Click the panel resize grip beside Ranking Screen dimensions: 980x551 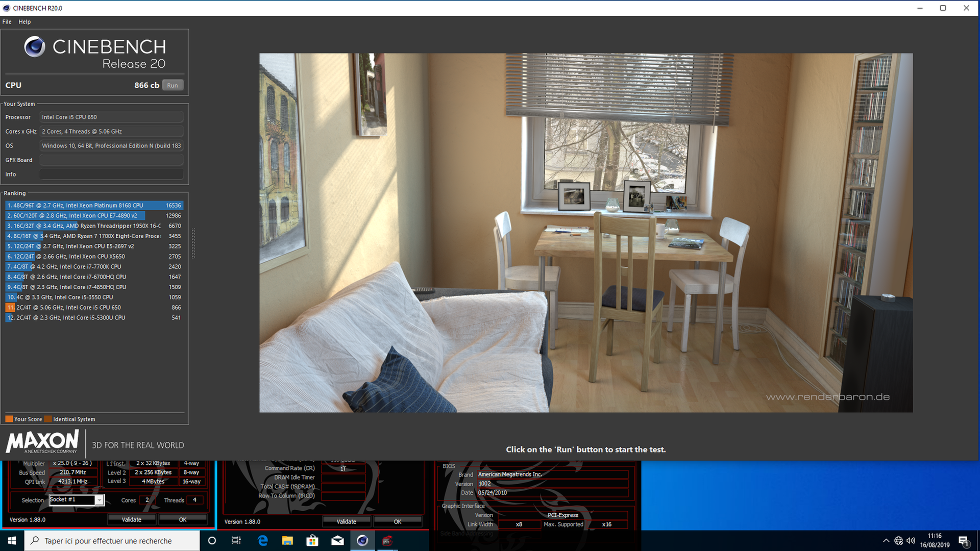pyautogui.click(x=193, y=244)
